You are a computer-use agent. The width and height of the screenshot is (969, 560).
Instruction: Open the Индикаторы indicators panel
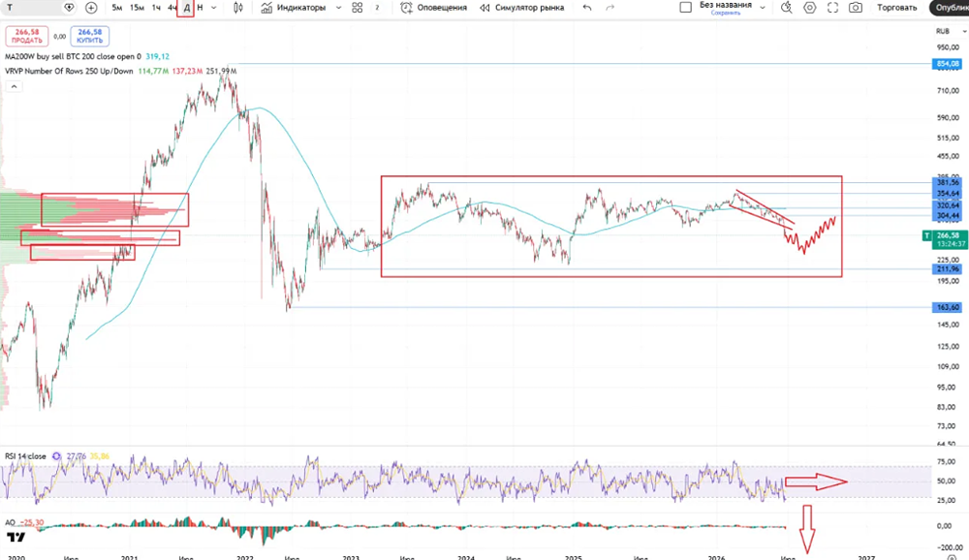point(293,8)
